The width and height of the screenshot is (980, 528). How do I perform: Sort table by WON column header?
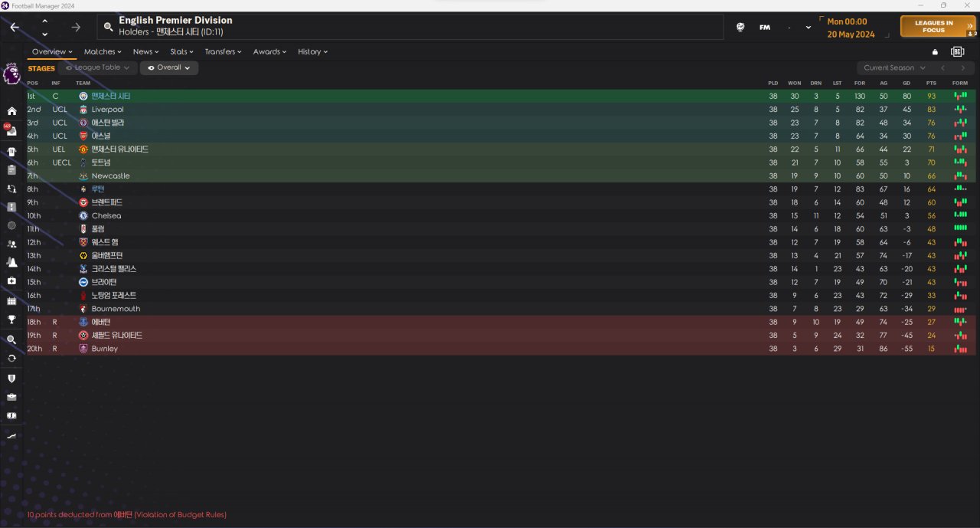click(795, 83)
